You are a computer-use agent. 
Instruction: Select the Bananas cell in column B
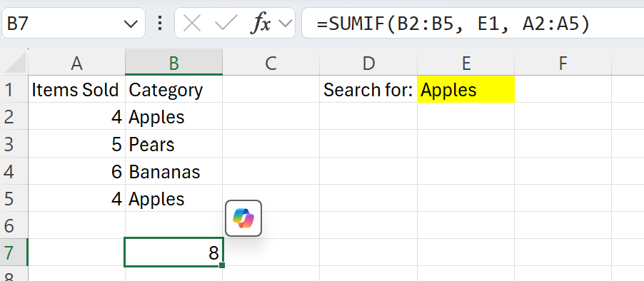173,171
